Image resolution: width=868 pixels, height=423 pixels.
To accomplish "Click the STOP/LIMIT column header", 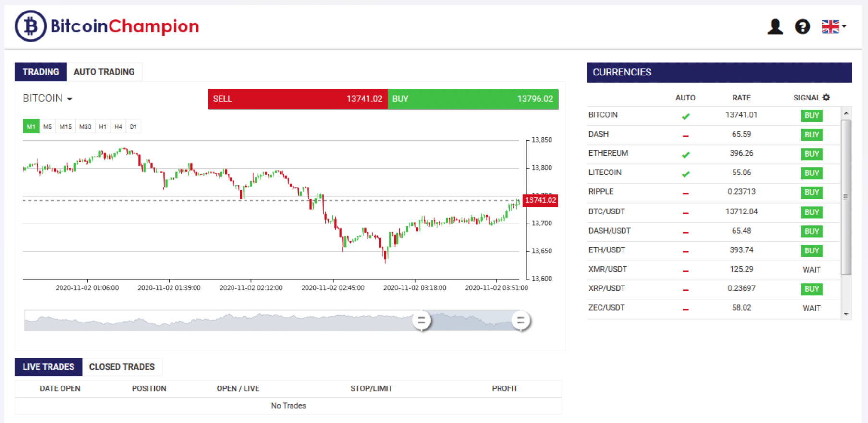I will (371, 388).
